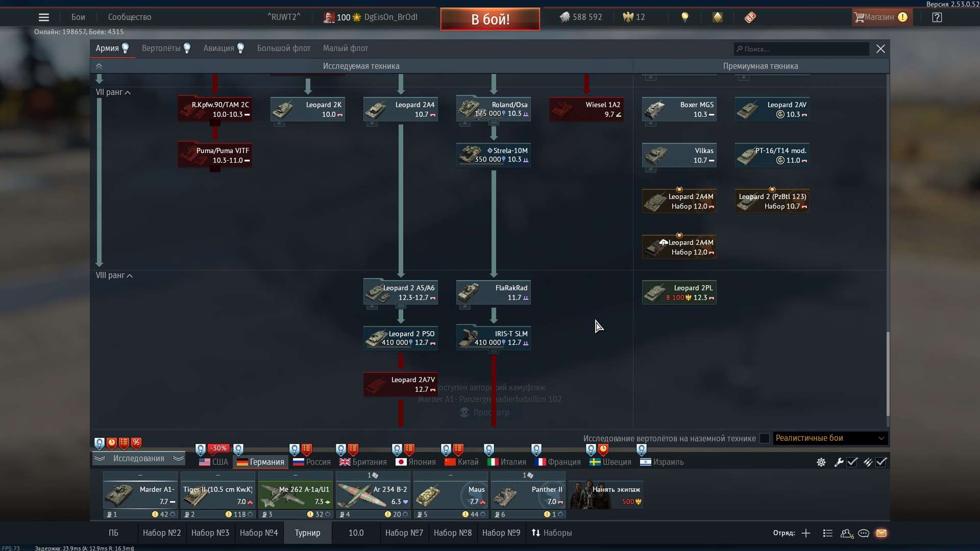
Task: Click the squad player list icon near Отряд
Action: 827,533
